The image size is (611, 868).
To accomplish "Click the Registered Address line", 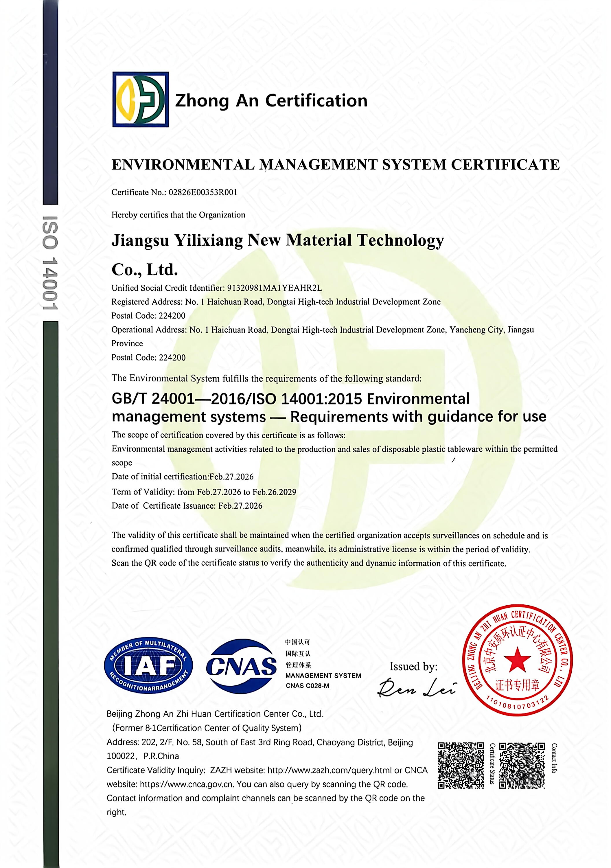I will (x=276, y=302).
